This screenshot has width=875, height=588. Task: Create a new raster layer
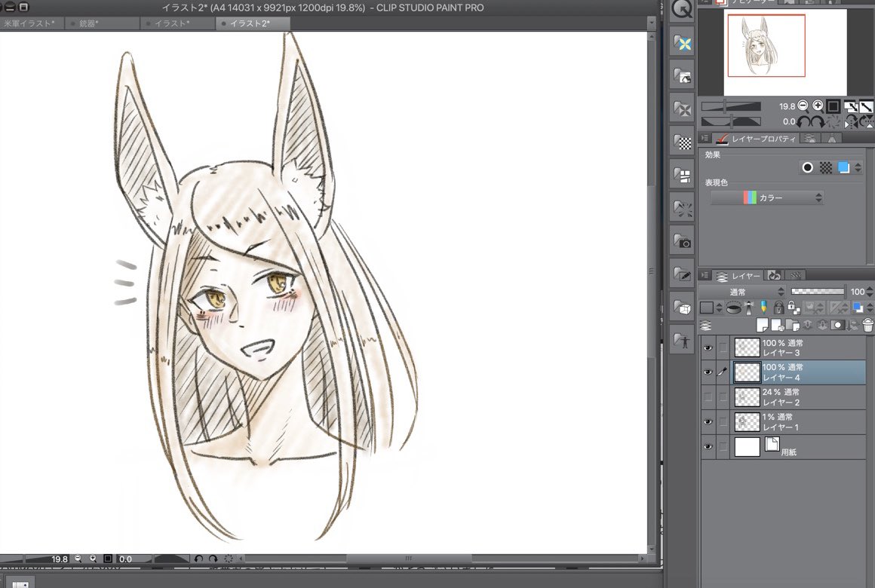pyautogui.click(x=763, y=325)
